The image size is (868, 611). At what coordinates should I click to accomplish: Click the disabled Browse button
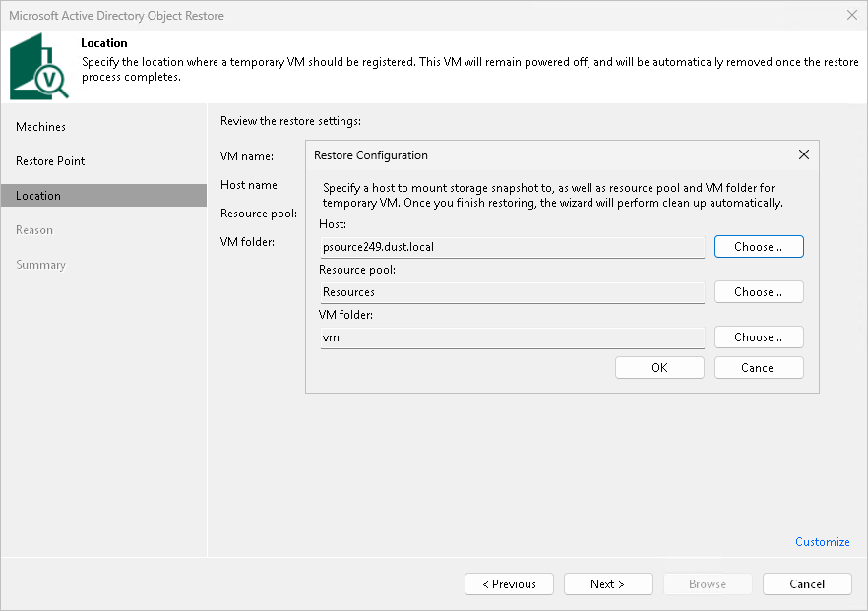[x=708, y=584]
